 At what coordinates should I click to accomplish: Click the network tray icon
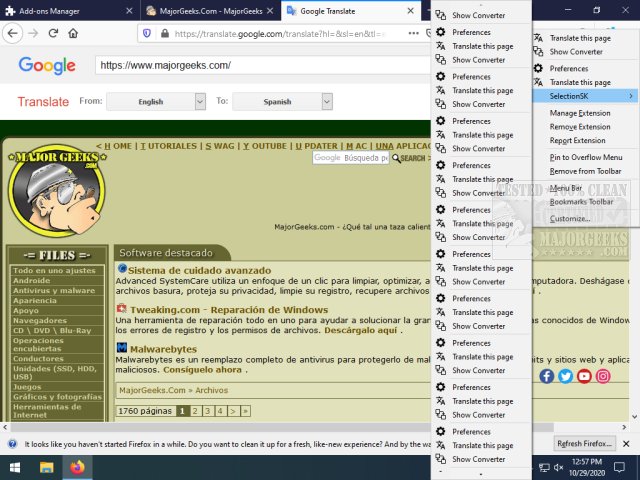[x=544, y=467]
